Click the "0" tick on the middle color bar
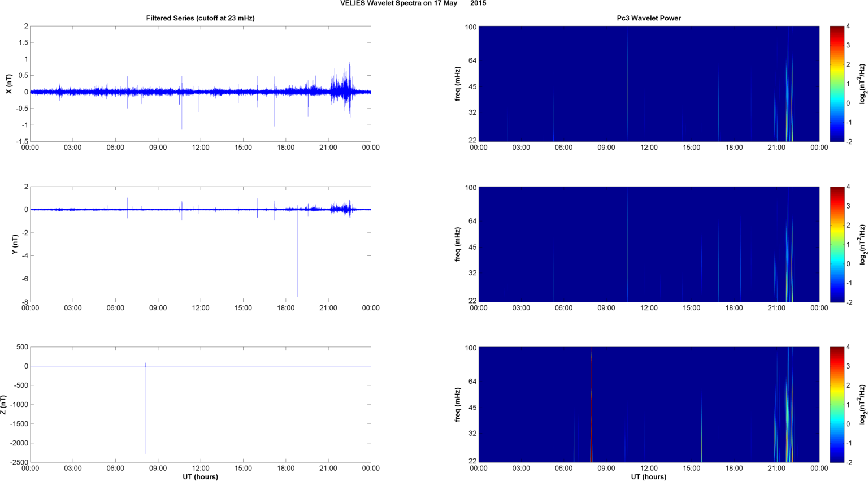This screenshot has height=481, width=868. (x=848, y=264)
